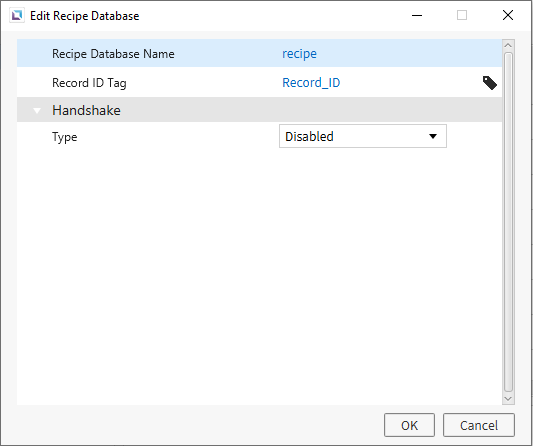The width and height of the screenshot is (533, 446).
Task: Click the Handshake section header
Action: pos(259,110)
